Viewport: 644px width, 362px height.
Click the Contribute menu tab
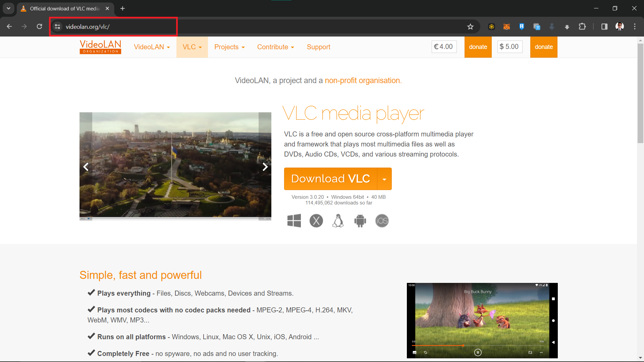275,47
